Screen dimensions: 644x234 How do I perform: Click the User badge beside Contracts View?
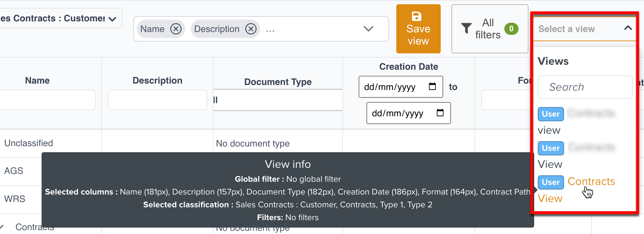pyautogui.click(x=551, y=182)
